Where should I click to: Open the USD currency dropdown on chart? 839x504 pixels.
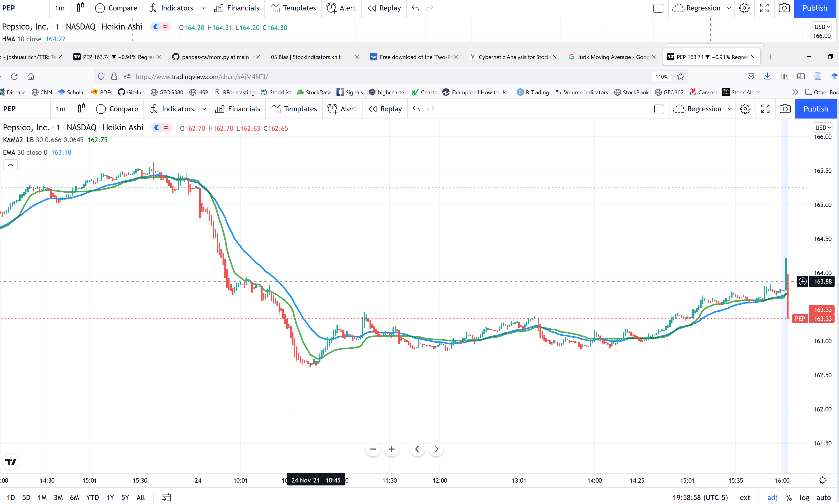(x=823, y=128)
